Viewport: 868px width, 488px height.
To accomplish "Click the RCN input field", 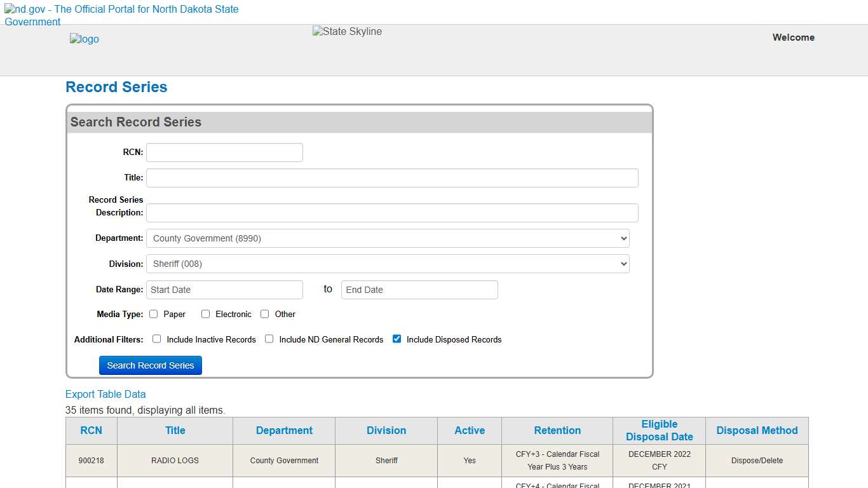I will pyautogui.click(x=224, y=152).
